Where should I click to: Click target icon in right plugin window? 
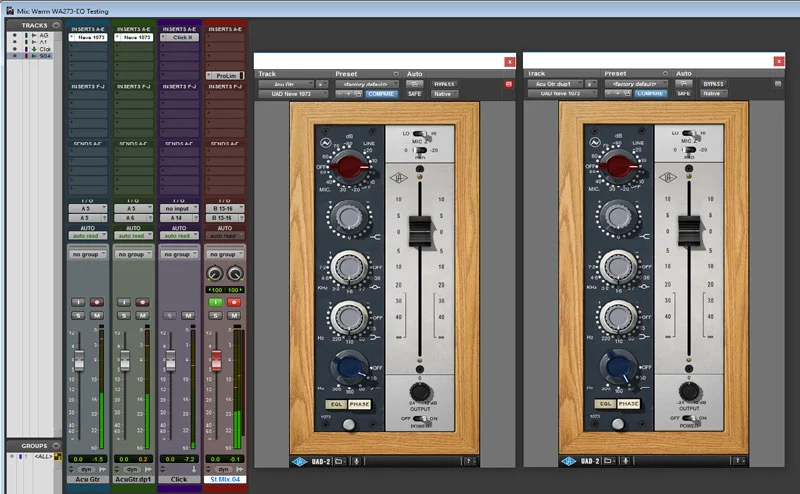(x=778, y=84)
